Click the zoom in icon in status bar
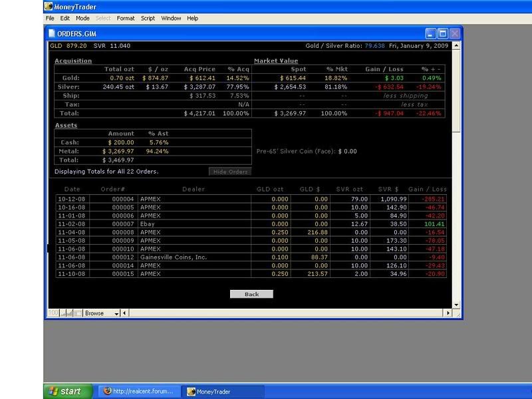Screen dimensions: 532x399 pos(70,313)
